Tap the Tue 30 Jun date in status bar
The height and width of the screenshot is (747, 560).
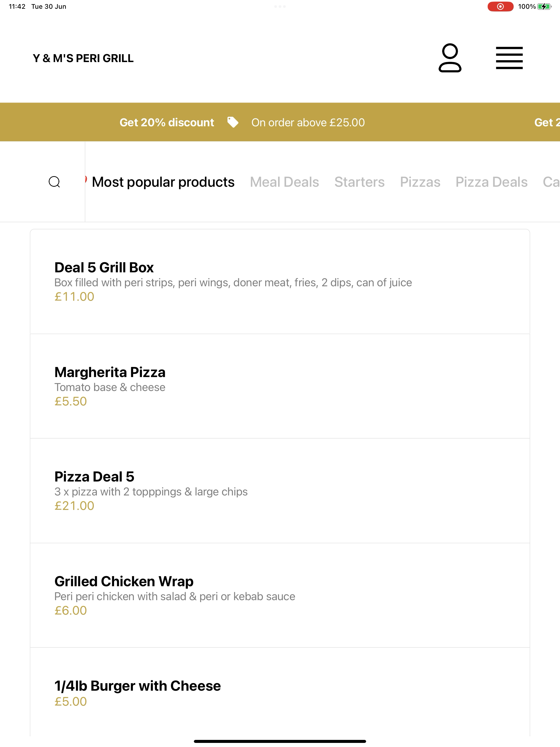[x=49, y=6]
